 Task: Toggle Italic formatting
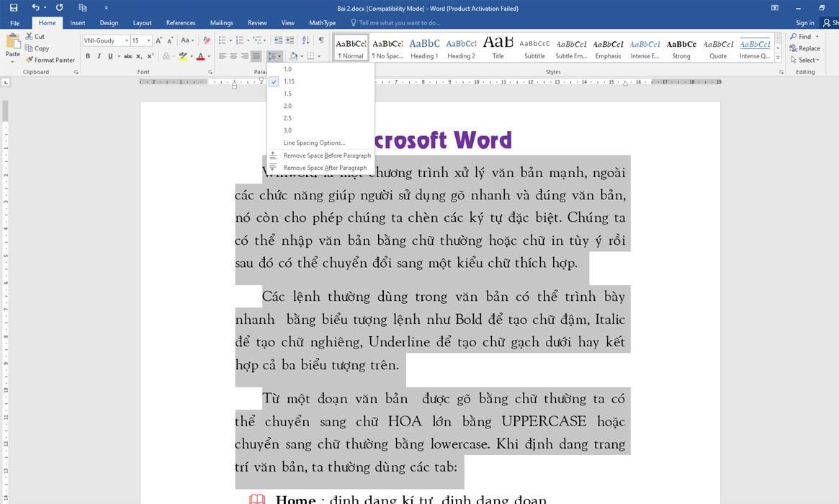point(99,56)
